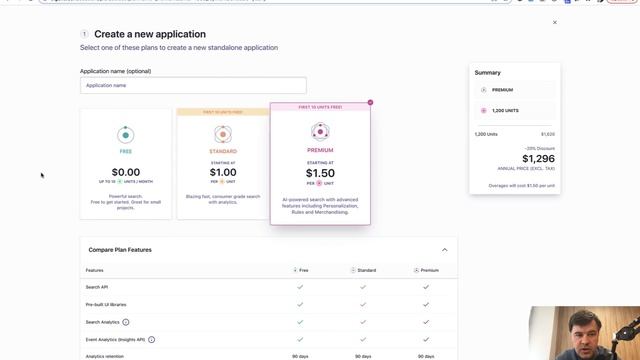
Task: Click Event Analytics checkmark under Standard
Action: (363, 339)
